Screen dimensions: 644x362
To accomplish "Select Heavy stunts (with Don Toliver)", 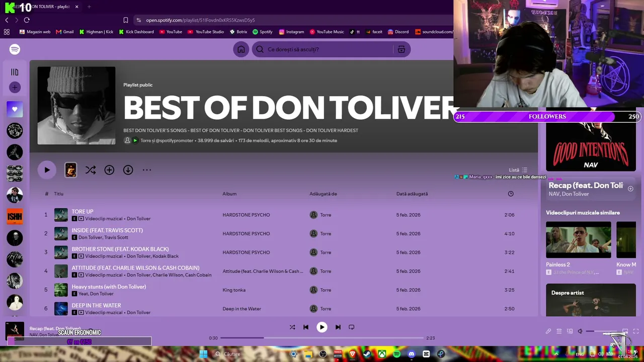I will 109,287.
